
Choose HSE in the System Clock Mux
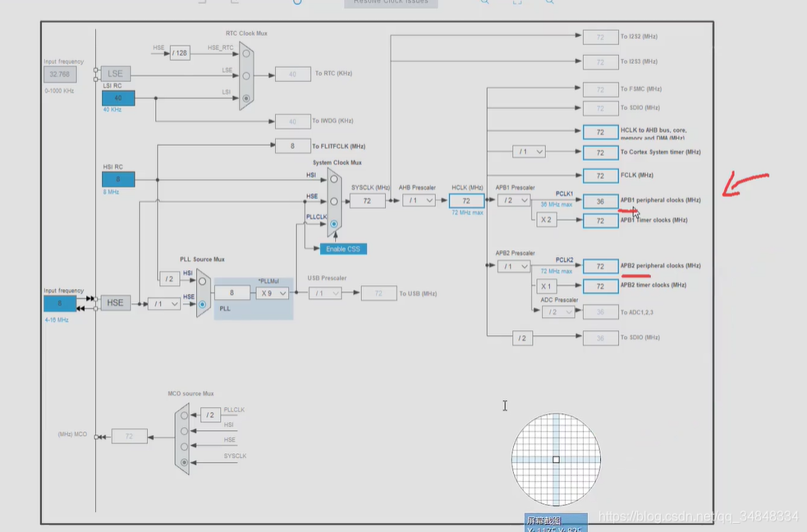334,201
